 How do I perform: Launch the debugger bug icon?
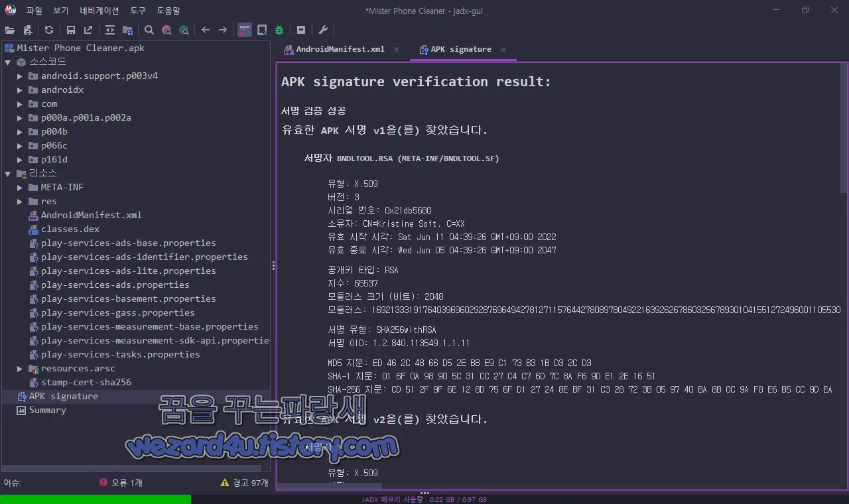point(279,29)
